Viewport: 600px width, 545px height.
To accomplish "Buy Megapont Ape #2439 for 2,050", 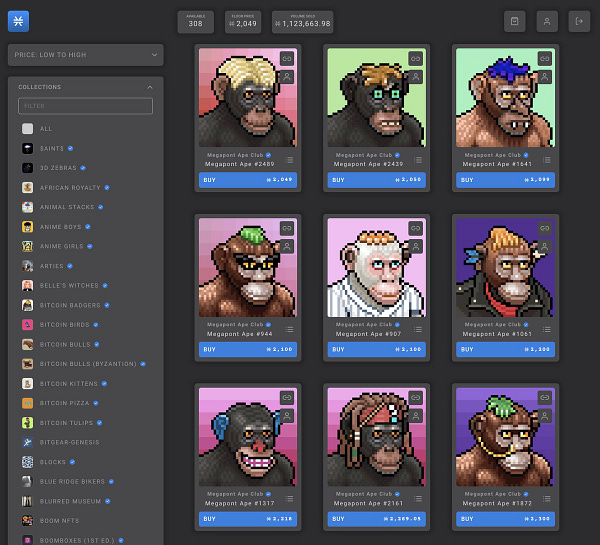I will 377,180.
